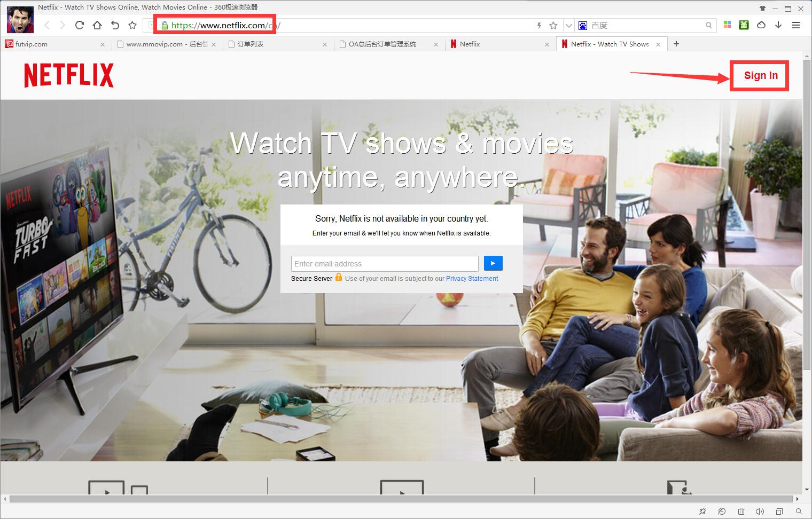Open the downloads arrow icon

point(778,25)
